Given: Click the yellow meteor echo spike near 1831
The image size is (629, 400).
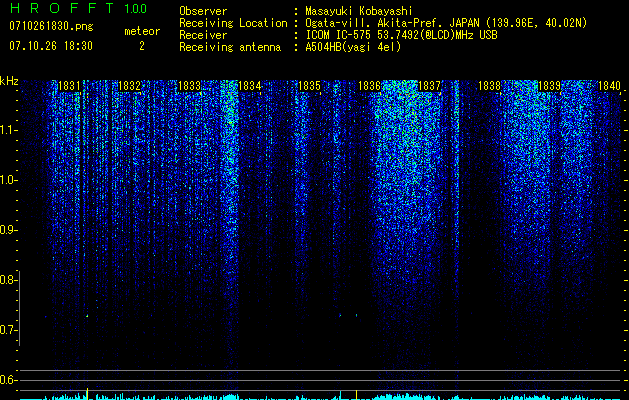Looking at the screenshot, I should coord(87,394).
